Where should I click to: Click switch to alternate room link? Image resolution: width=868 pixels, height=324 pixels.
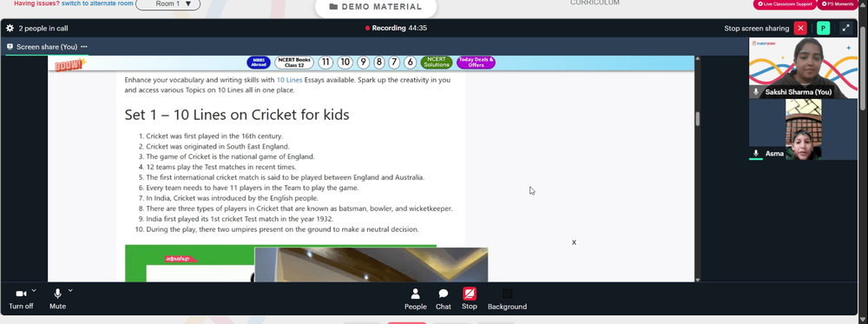point(97,3)
